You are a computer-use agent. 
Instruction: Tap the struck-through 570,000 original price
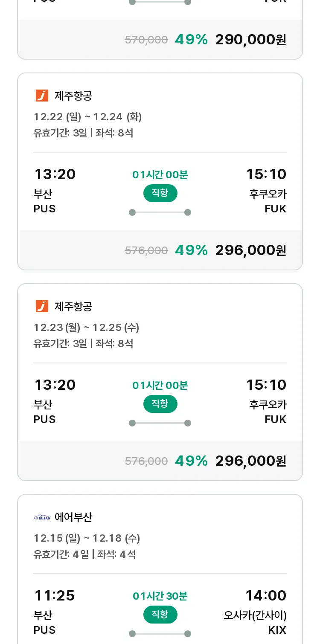pos(146,40)
